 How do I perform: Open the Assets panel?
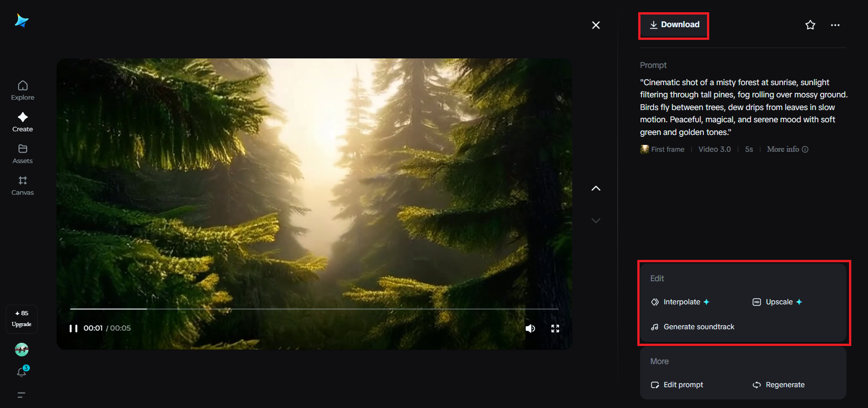coord(22,153)
